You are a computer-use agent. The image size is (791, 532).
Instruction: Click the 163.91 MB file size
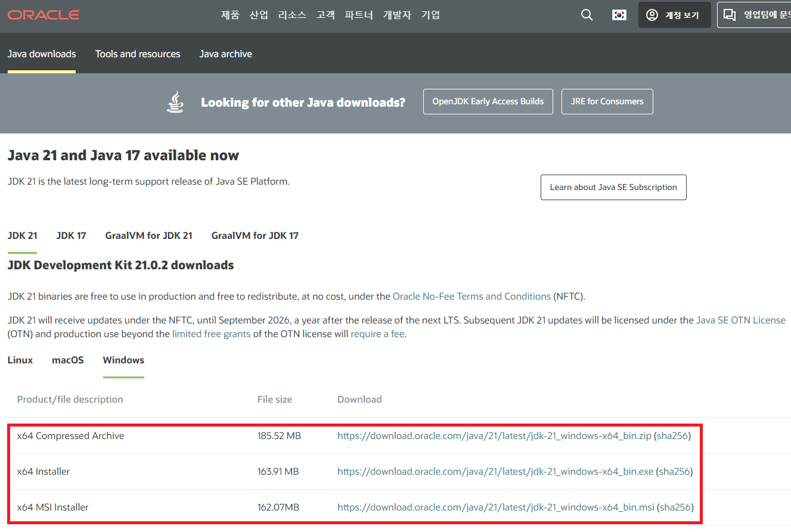tap(278, 471)
